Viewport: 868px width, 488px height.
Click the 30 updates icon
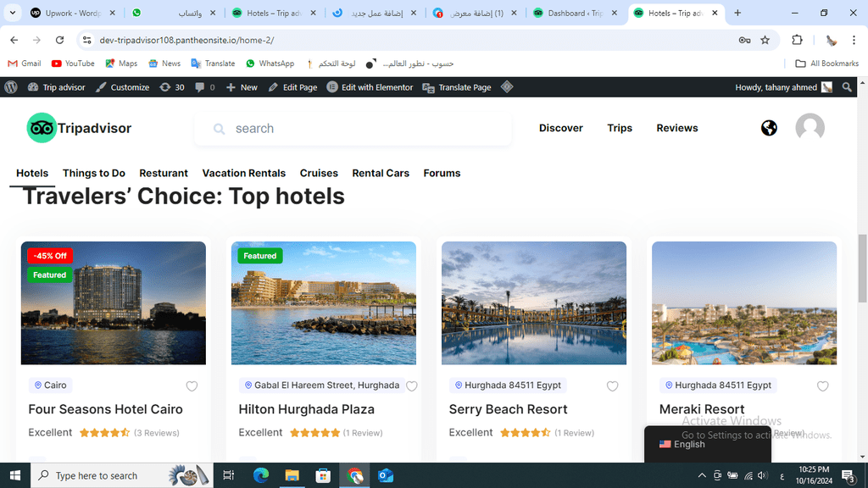click(172, 87)
